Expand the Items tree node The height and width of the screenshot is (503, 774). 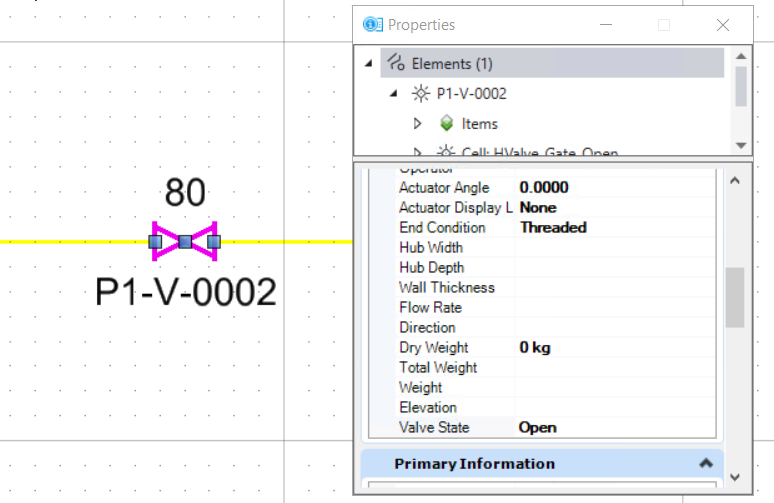pyautogui.click(x=418, y=124)
